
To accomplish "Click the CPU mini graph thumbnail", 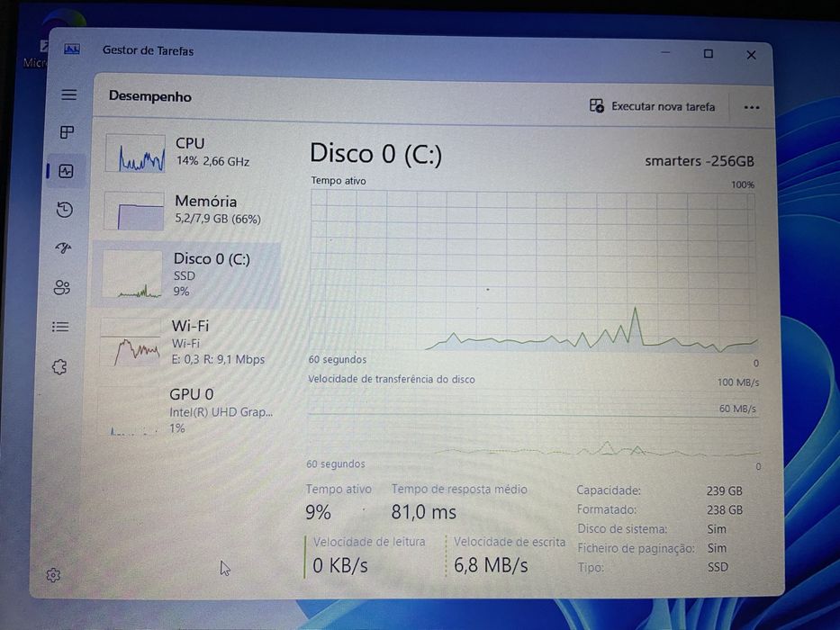I will [136, 153].
